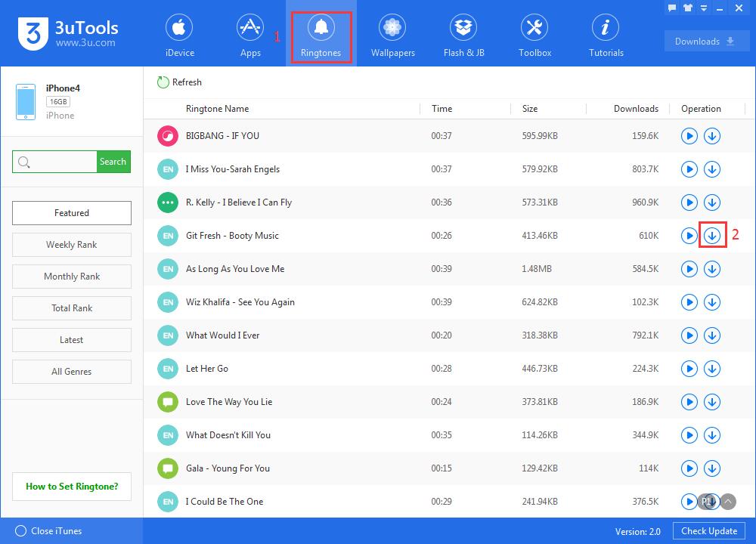This screenshot has height=544, width=756.
Task: Toggle the Close iTunes option
Action: (x=48, y=531)
